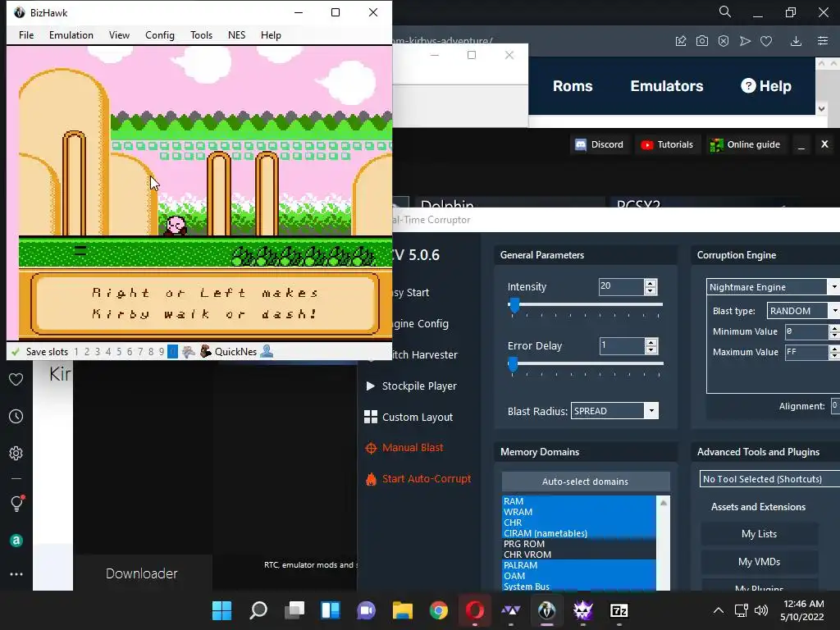Open the Tools menu in BizHawk
Screen dimensions: 840x630
coord(202,34)
